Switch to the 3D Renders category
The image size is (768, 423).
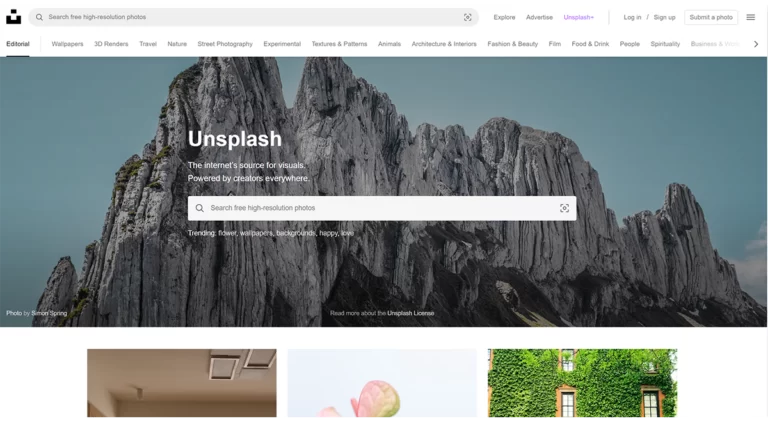point(111,44)
